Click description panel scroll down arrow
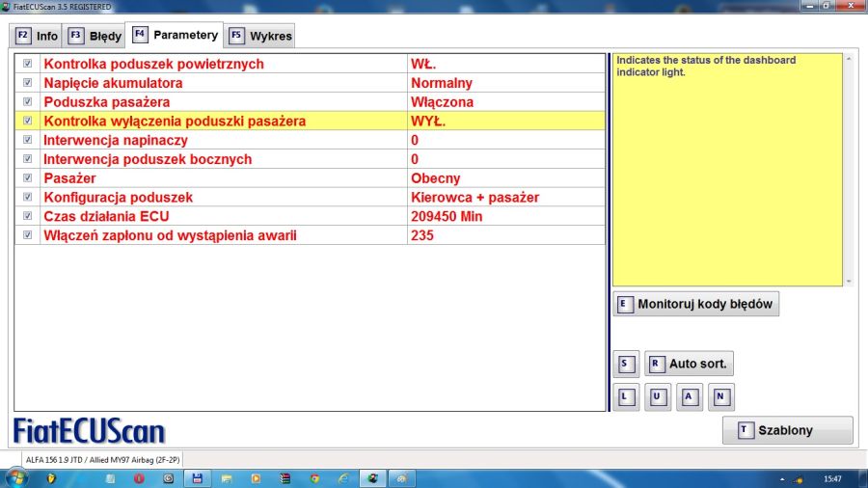Screen dimensions: 868x488 click(x=849, y=281)
